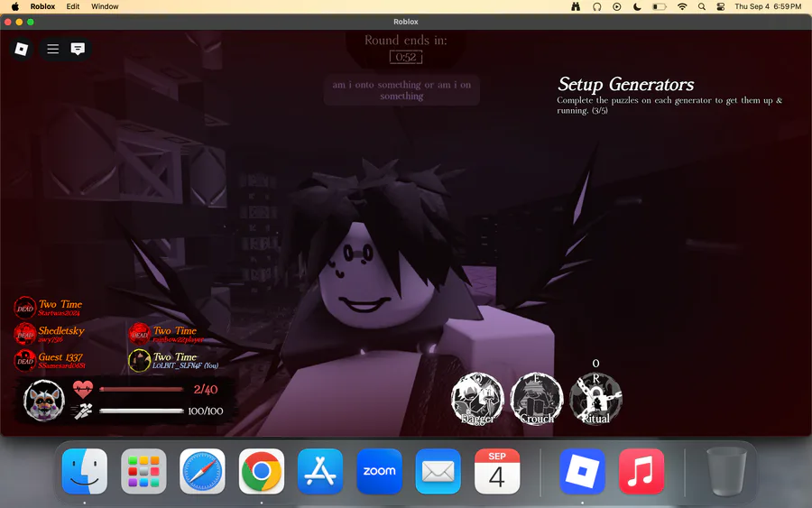Screen dimensions: 812x508
Task: Launch Zoom from the Dock
Action: [x=379, y=471]
